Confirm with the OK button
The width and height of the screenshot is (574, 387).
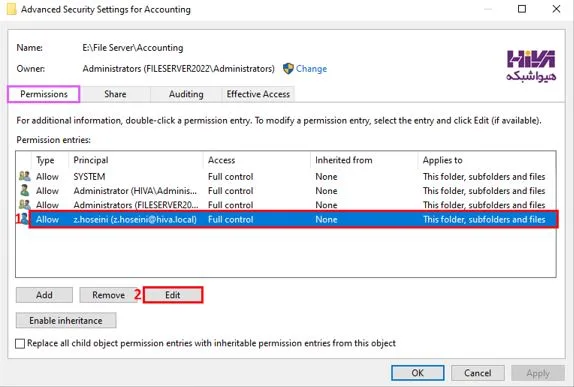[417, 373]
